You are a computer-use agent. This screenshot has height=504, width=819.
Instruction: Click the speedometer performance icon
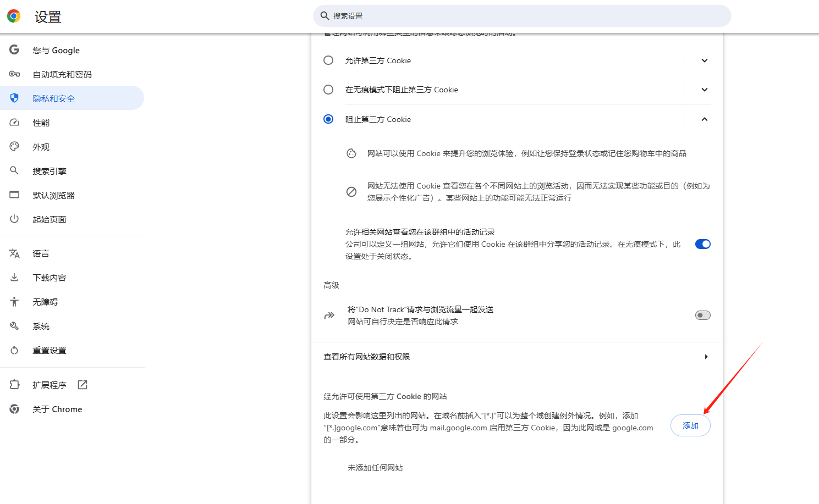14,123
